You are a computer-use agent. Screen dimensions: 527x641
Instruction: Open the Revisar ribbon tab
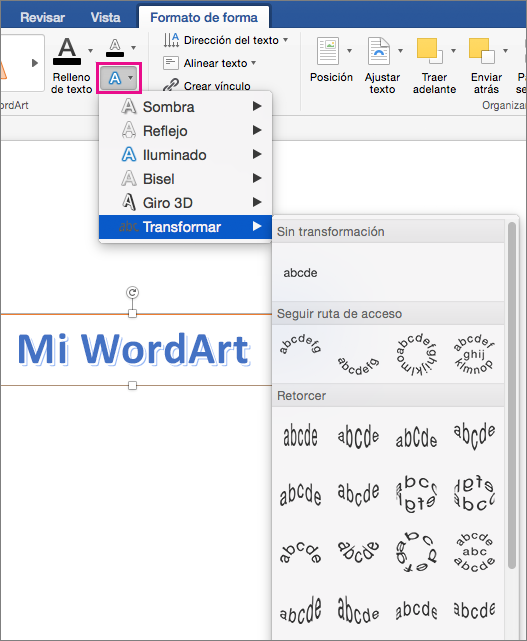[43, 18]
